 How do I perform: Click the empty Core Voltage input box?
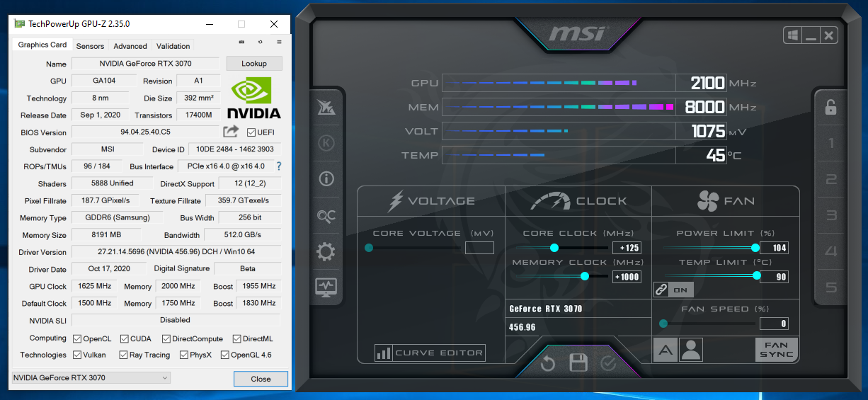click(479, 248)
